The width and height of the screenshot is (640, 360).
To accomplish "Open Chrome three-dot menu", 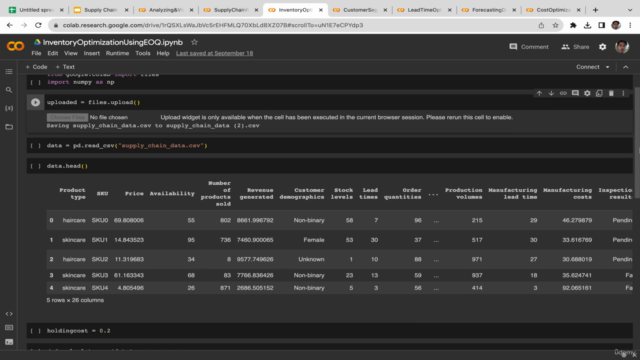I will click(x=630, y=25).
